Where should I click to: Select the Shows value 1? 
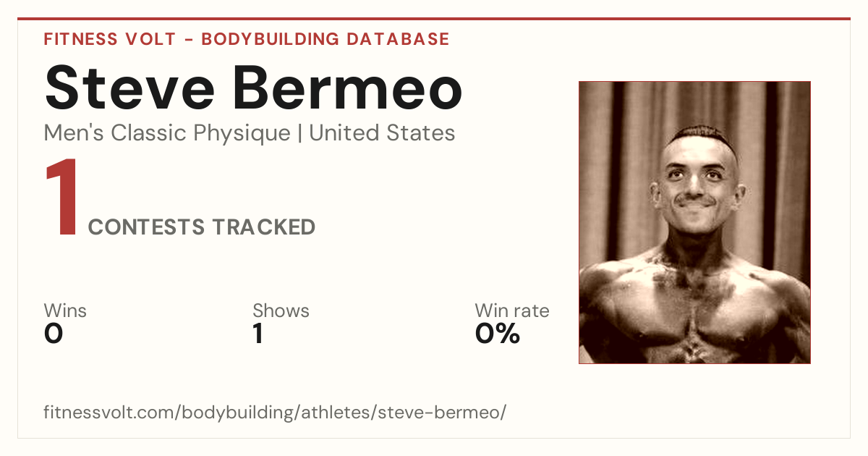tap(258, 334)
